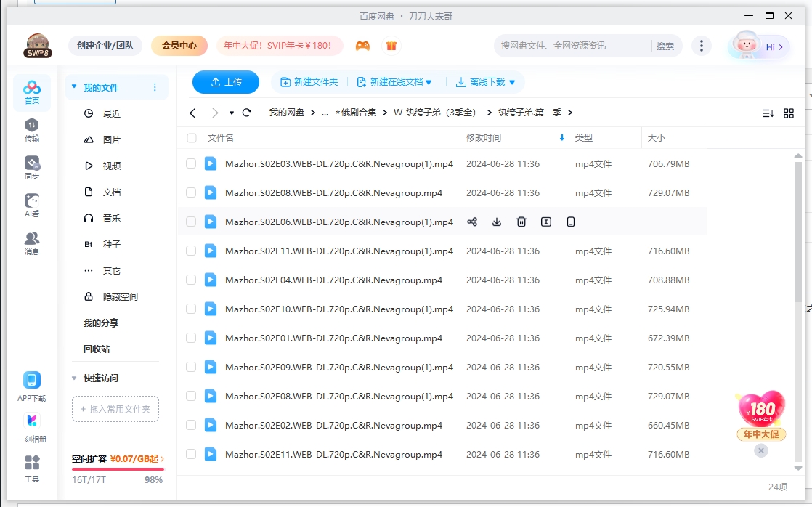Screen dimensions: 812x507
Task: Check the S02E11...(1).mp4 checkbox
Action: pos(191,251)
